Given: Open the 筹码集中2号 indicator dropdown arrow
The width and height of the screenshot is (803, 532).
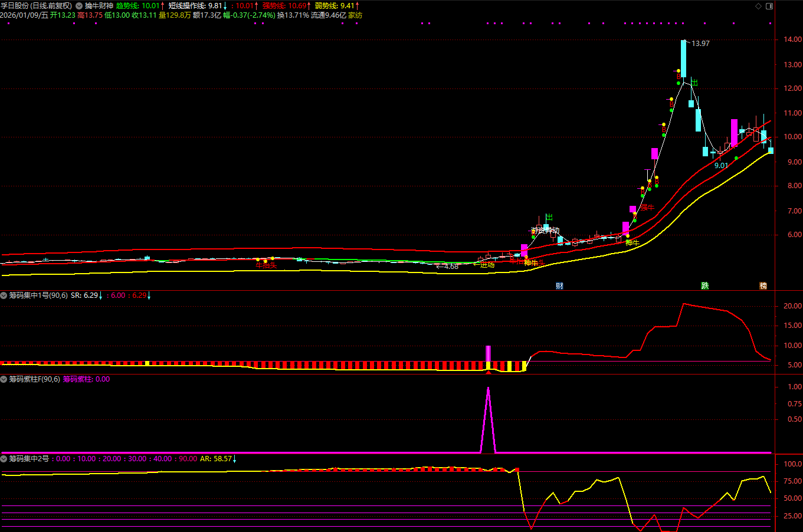Looking at the screenshot, I should tap(4, 458).
